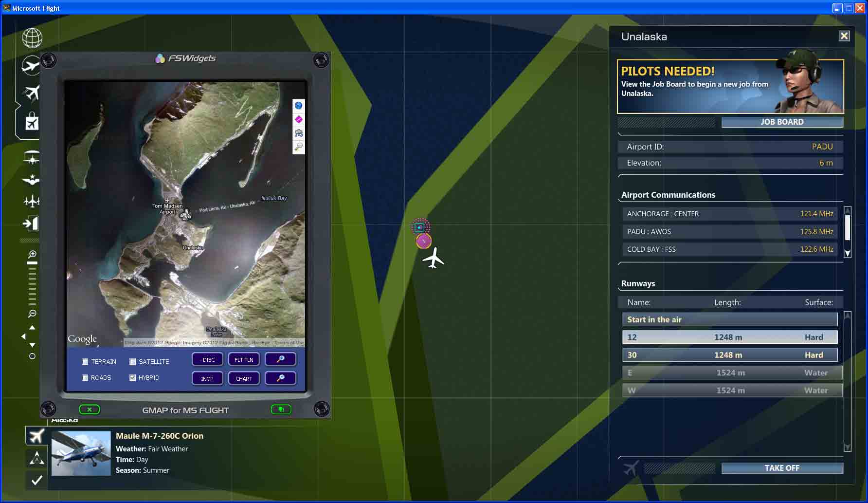
Task: Click the pink diamond icon in GMAP
Action: click(298, 119)
